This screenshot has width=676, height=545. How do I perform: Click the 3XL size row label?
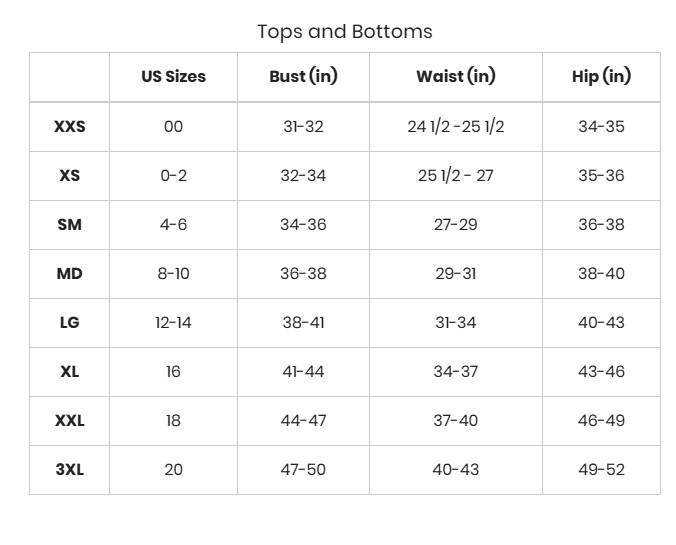pyautogui.click(x=69, y=470)
